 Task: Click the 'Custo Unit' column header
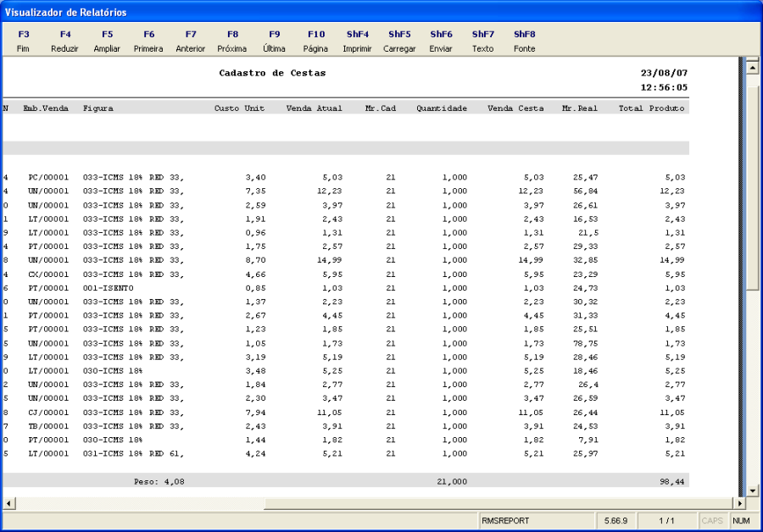[x=239, y=108]
